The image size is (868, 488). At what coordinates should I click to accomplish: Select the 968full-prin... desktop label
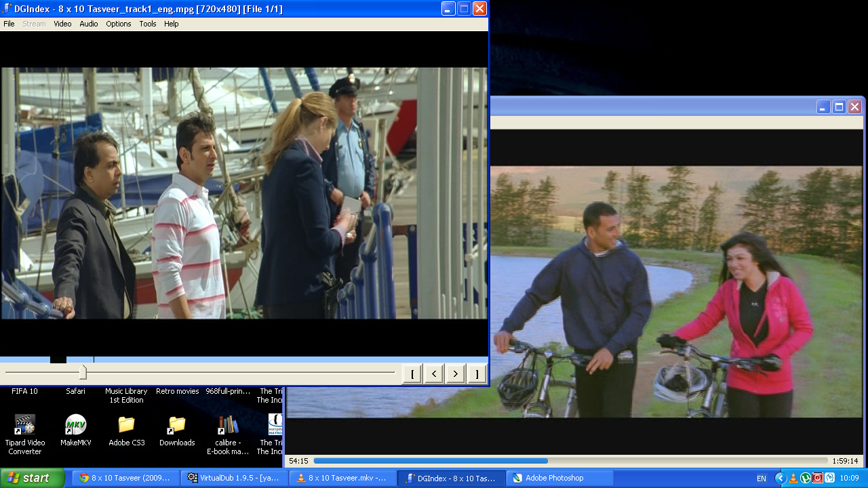coord(228,391)
